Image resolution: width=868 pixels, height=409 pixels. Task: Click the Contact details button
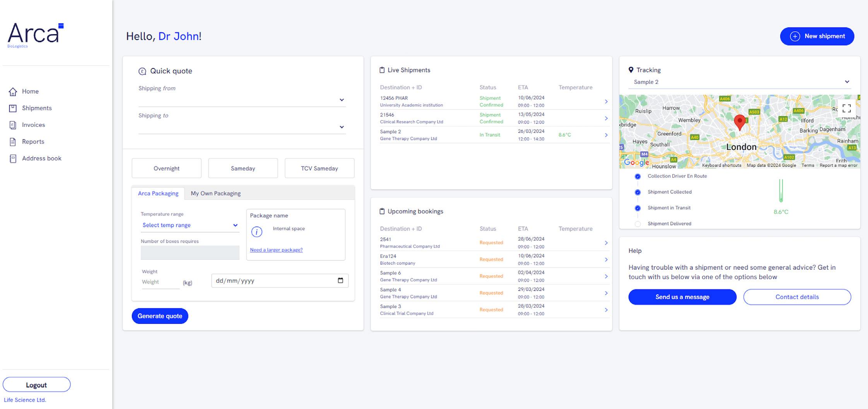(797, 297)
